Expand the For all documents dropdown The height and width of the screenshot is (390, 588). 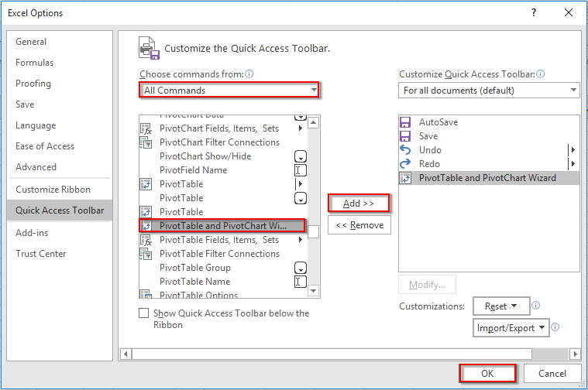489,91
